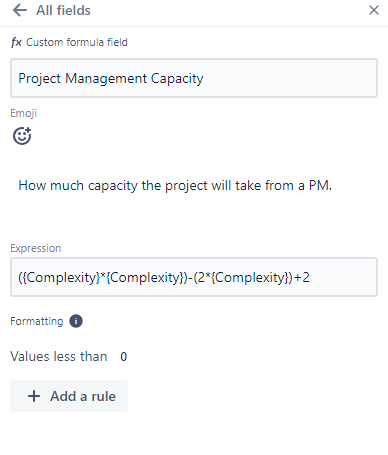Edit the rule threshold value 0

tap(123, 357)
